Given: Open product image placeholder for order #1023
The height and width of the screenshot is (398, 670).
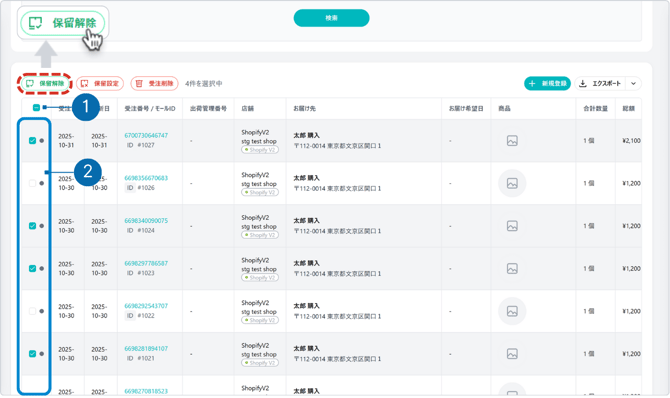Looking at the screenshot, I should click(x=512, y=268).
